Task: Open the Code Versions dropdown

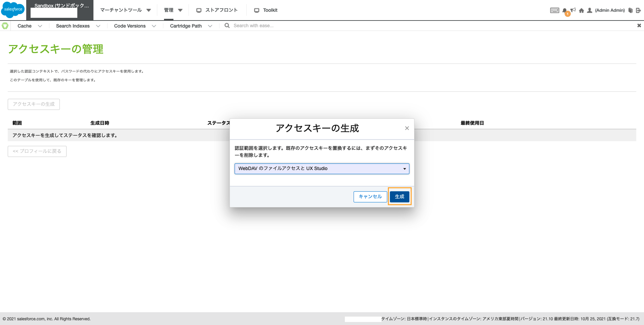Action: pos(154,26)
